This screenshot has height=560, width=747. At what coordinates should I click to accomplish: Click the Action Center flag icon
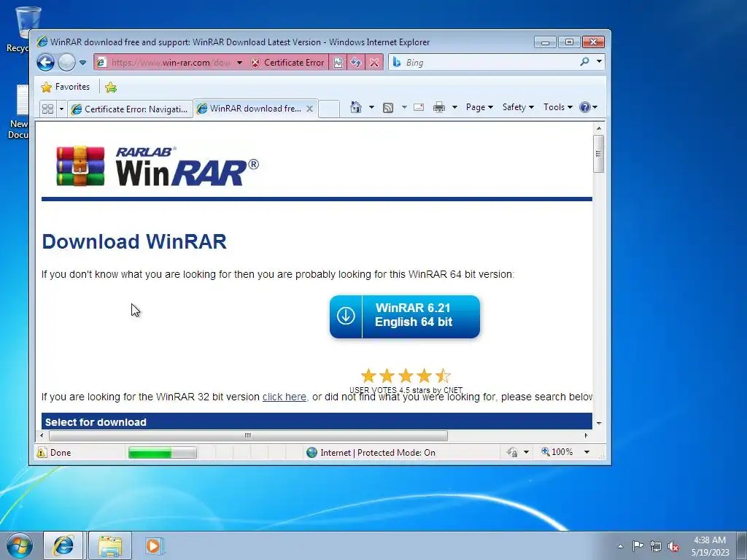[638, 545]
